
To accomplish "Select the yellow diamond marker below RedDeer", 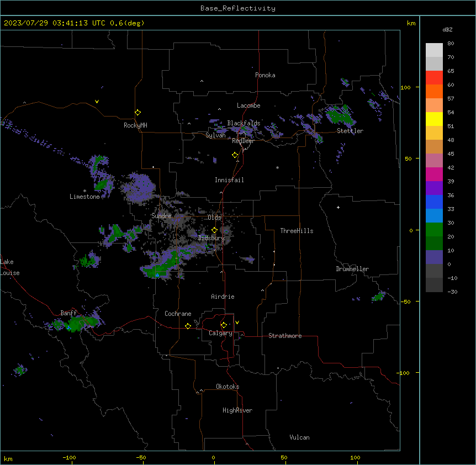I will tap(235, 155).
